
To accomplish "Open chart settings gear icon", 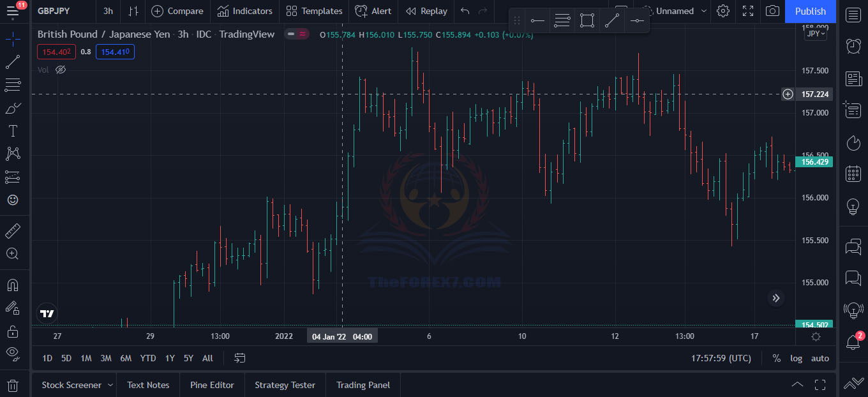I will pyautogui.click(x=723, y=11).
